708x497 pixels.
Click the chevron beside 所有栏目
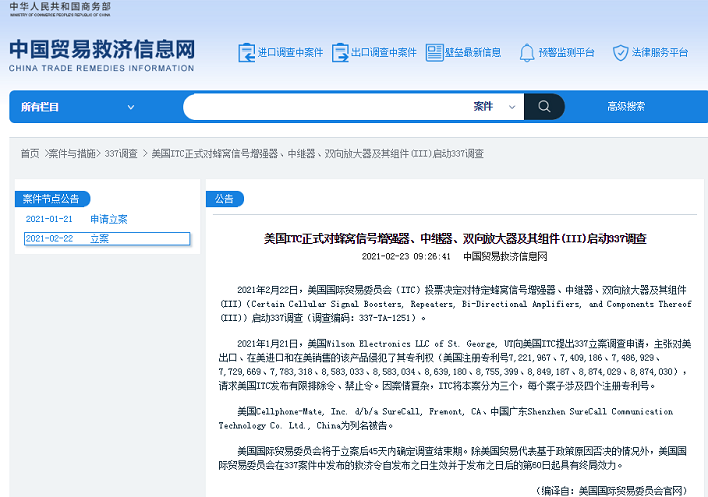131,107
